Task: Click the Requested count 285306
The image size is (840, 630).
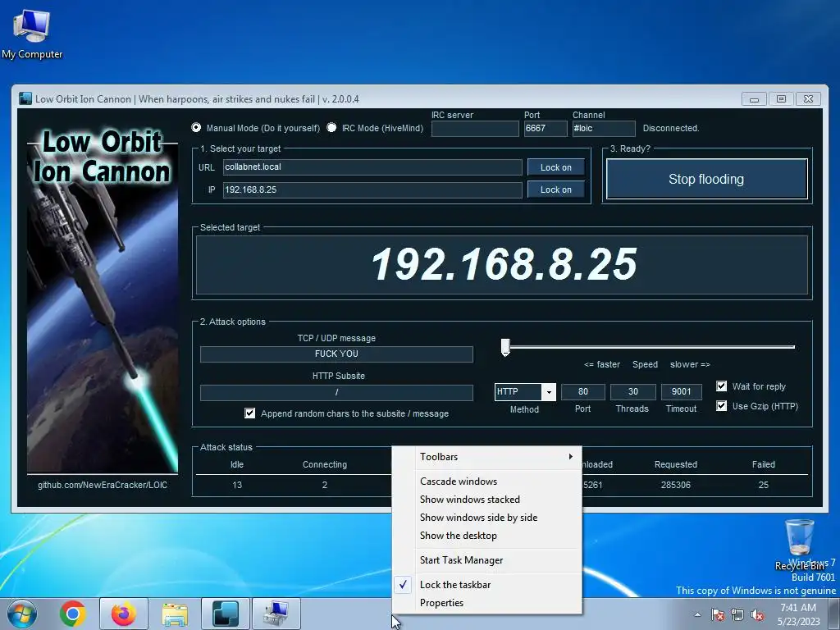Action: (676, 485)
